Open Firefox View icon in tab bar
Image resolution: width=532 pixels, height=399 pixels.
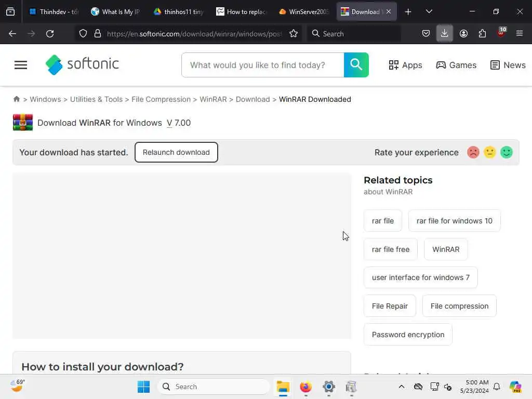(x=10, y=11)
